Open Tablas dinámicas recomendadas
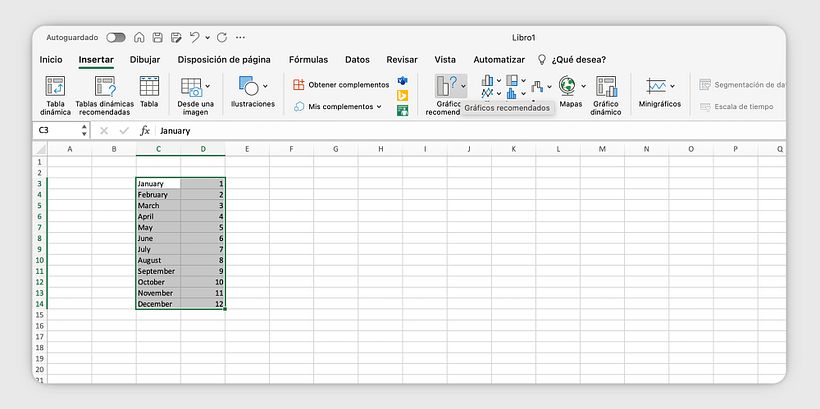Screen dimensions: 820x409 (105, 96)
